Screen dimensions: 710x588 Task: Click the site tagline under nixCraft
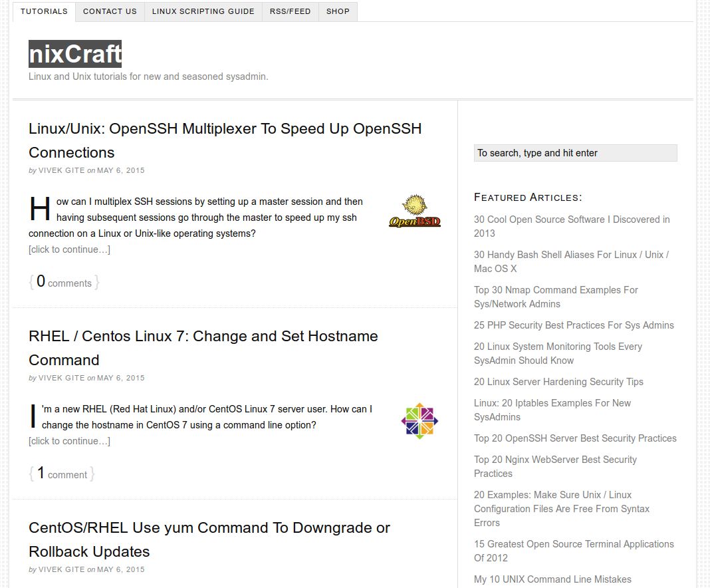tap(148, 76)
